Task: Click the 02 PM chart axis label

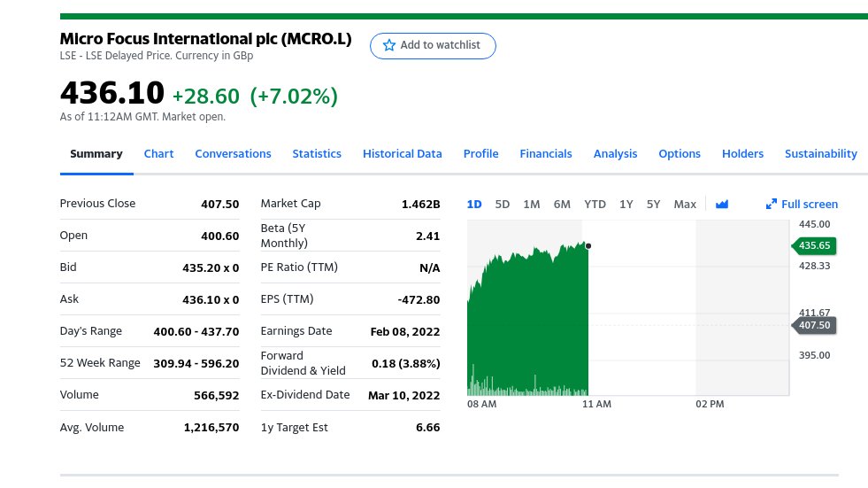Action: [710, 405]
